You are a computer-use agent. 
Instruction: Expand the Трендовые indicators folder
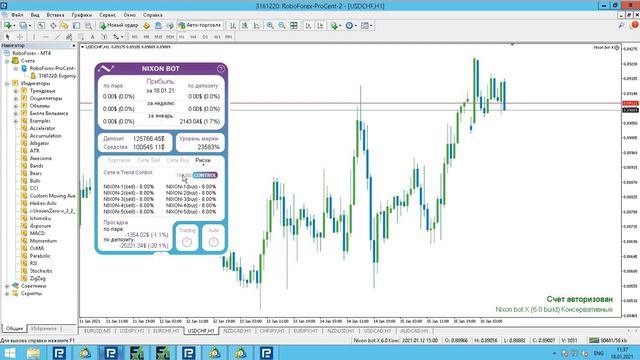[16, 91]
